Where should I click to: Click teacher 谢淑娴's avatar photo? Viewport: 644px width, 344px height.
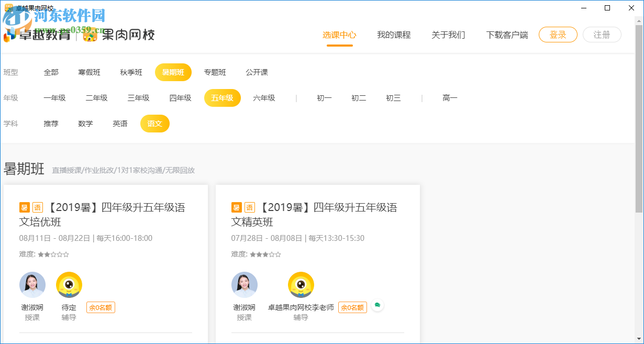[x=32, y=284]
